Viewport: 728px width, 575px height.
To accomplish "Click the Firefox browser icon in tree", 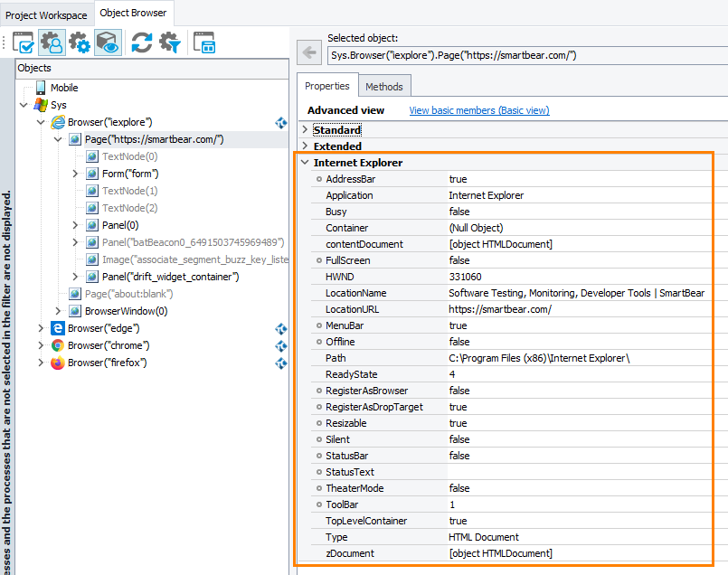I will [58, 362].
